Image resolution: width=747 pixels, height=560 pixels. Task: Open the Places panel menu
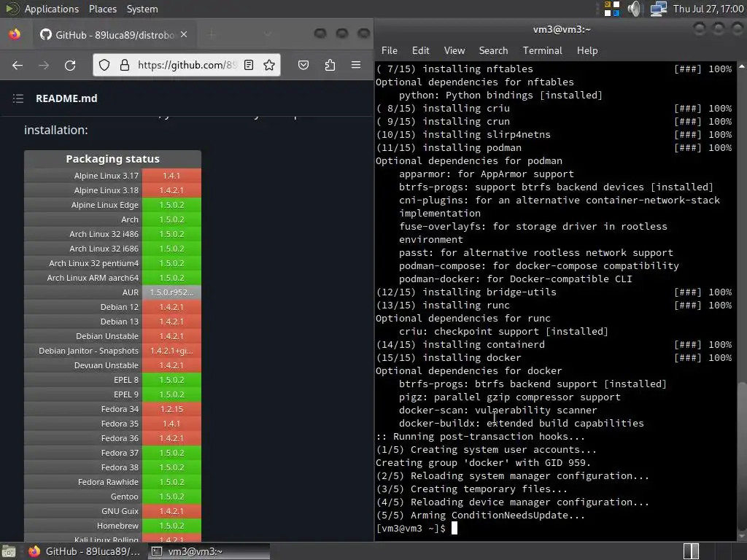(x=103, y=9)
